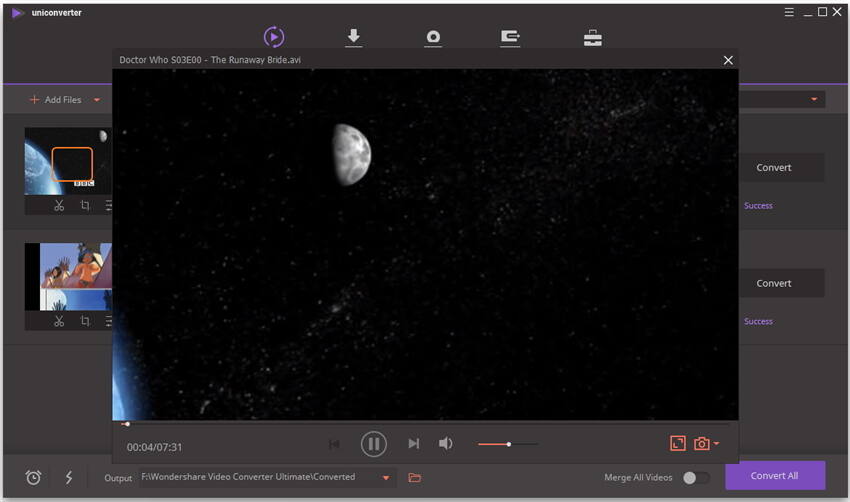Expand Add Files dropdown arrow
Image resolution: width=850 pixels, height=502 pixels.
(x=97, y=100)
